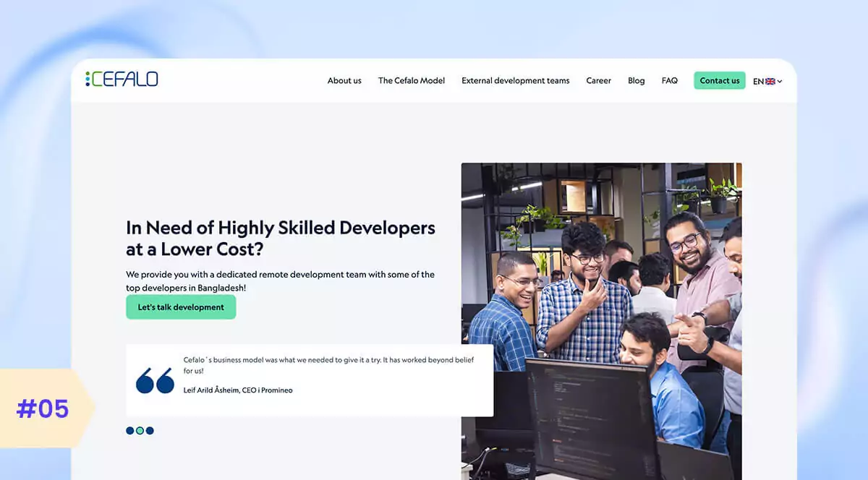Go to The Cefalo Model page

point(412,81)
